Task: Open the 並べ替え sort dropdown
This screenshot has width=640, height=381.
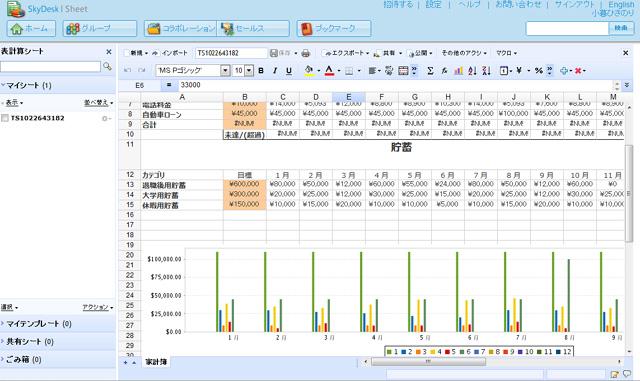Action: (x=98, y=103)
